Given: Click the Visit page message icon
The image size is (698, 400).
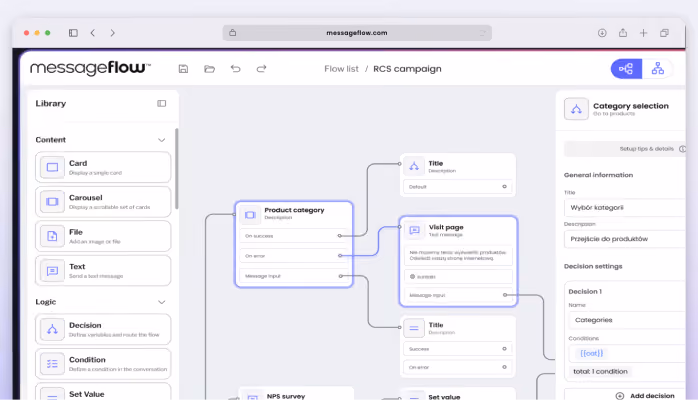Looking at the screenshot, I should tap(414, 230).
